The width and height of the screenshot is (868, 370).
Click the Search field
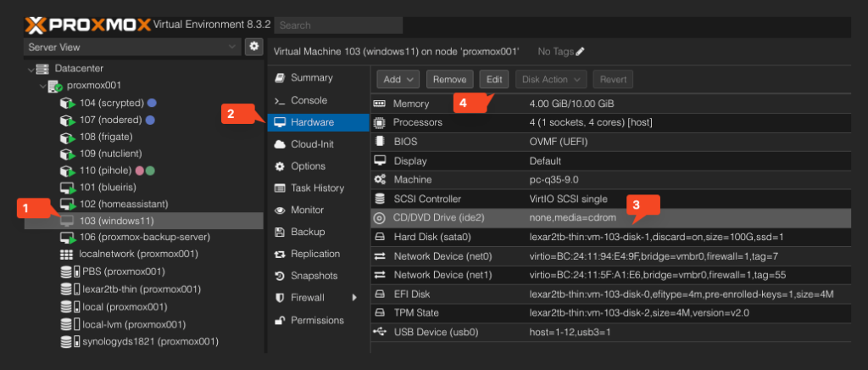339,25
